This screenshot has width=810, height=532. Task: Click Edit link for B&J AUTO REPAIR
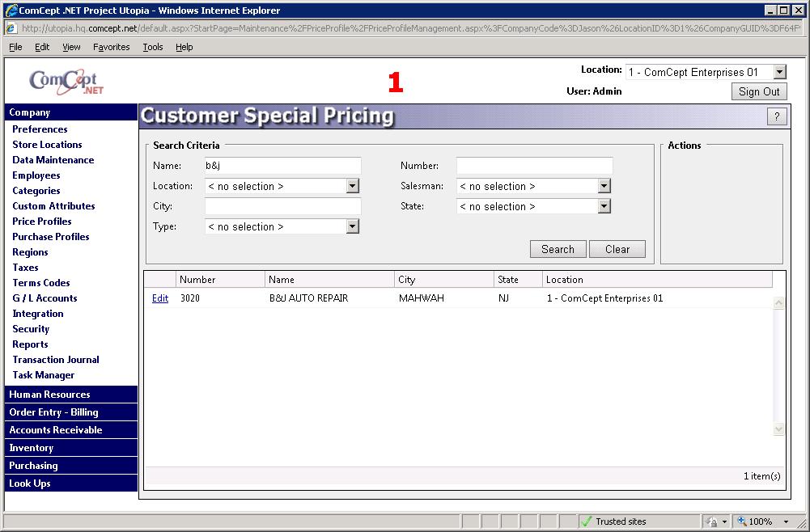[x=160, y=298]
